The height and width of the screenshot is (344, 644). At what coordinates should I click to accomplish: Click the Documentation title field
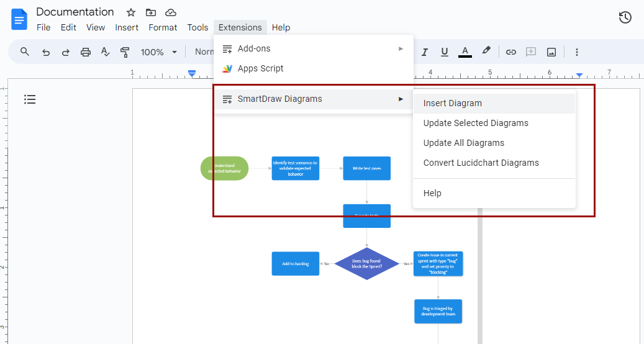point(75,12)
